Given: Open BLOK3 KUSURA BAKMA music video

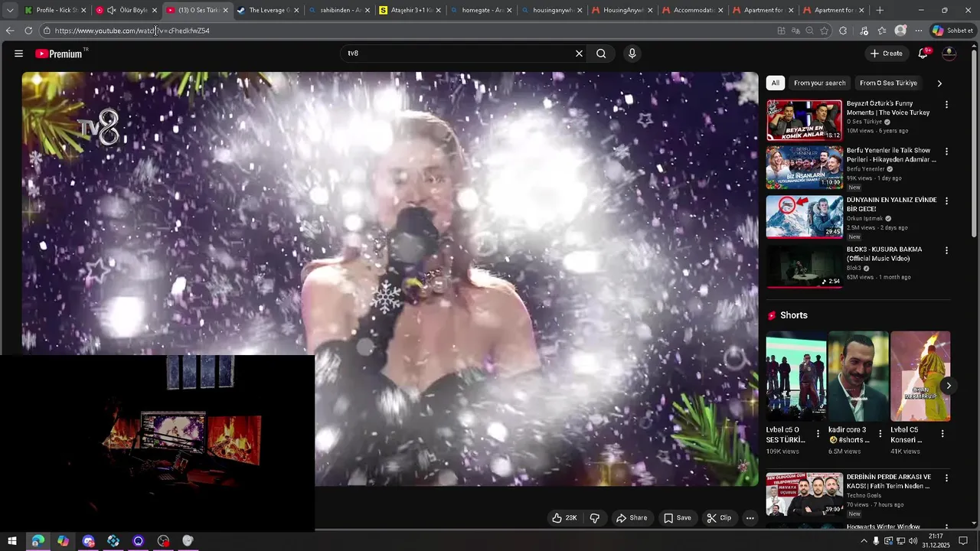Looking at the screenshot, I should [805, 266].
